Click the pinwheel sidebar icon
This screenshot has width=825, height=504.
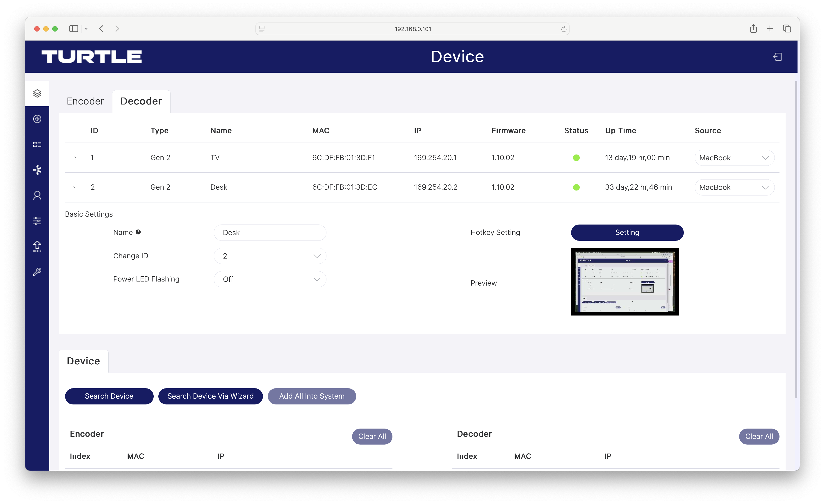[x=37, y=170]
